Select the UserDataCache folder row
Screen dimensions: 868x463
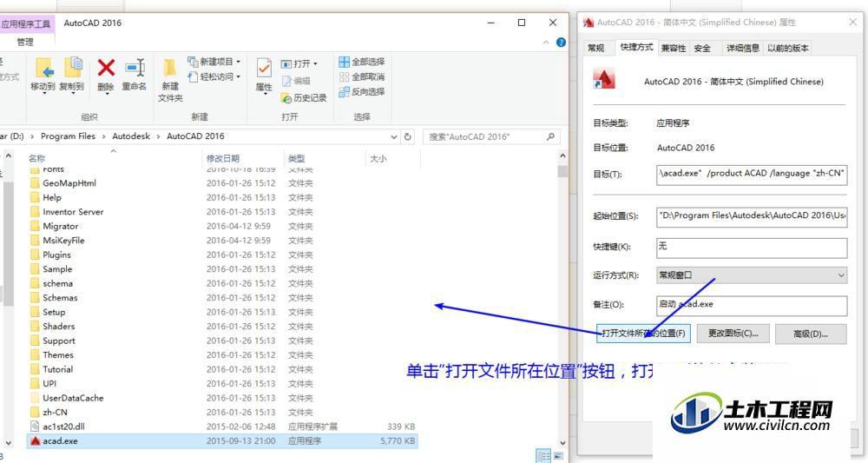point(223,398)
